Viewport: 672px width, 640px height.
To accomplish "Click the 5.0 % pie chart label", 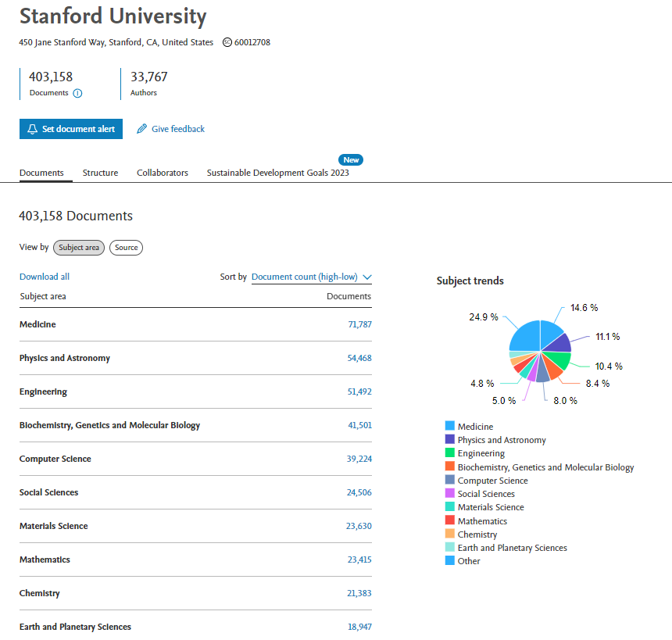I will click(x=504, y=401).
